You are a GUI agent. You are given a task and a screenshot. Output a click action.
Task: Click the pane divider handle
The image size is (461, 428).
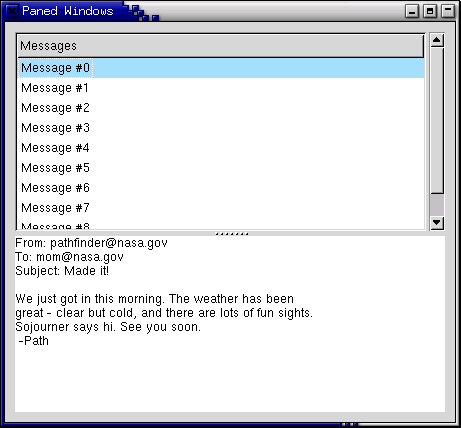(232, 234)
